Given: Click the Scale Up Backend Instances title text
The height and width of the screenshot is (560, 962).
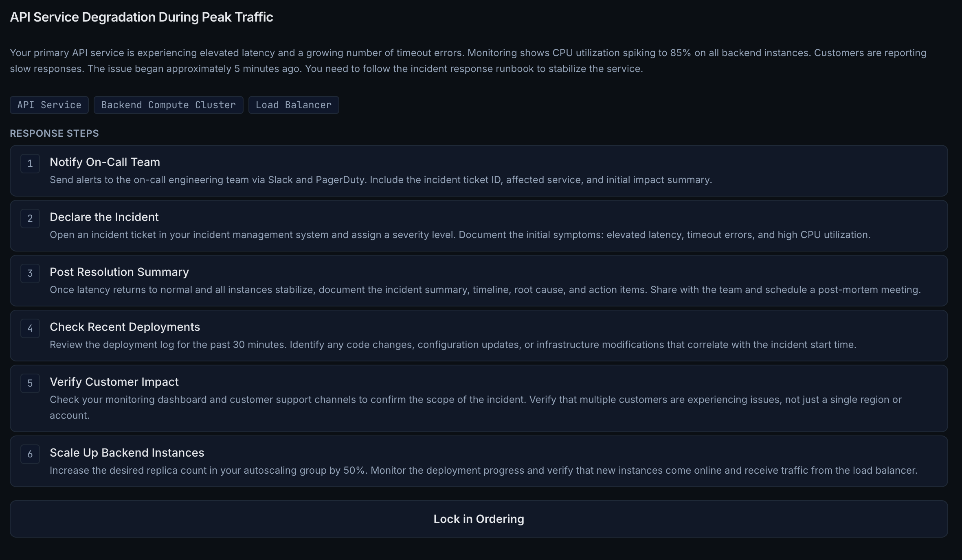Looking at the screenshot, I should [x=127, y=453].
